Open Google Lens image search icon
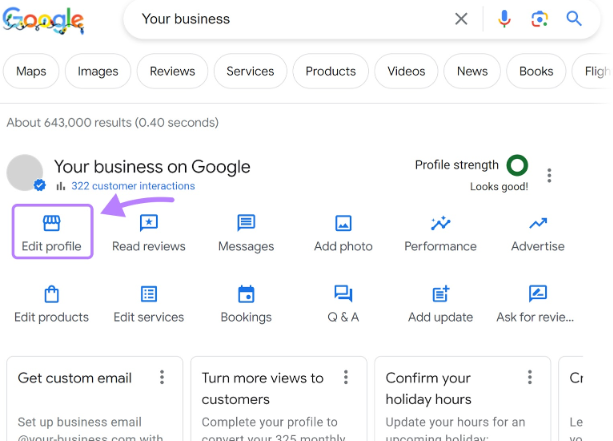This screenshot has width=613, height=441. 540,19
